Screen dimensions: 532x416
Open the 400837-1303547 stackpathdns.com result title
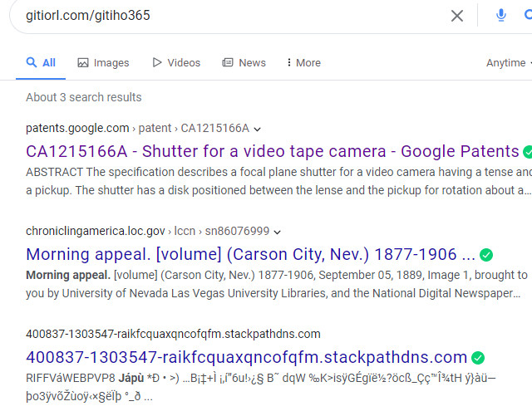click(247, 357)
